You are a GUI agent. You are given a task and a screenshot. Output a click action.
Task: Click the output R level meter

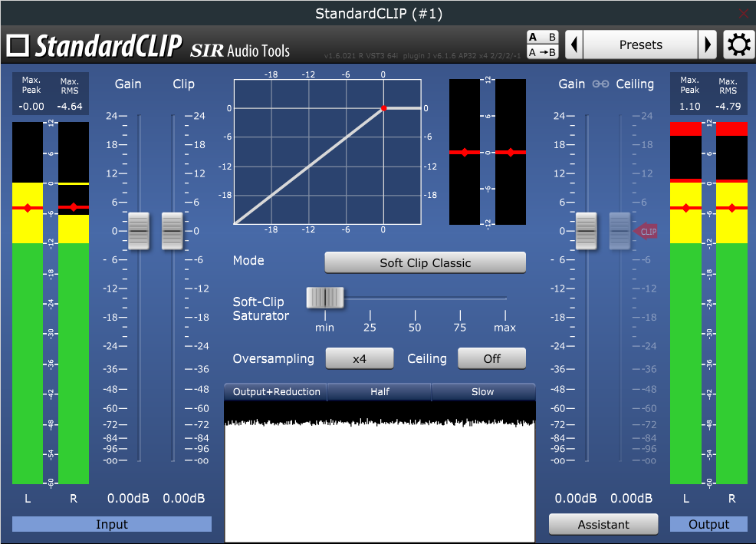[732, 303]
